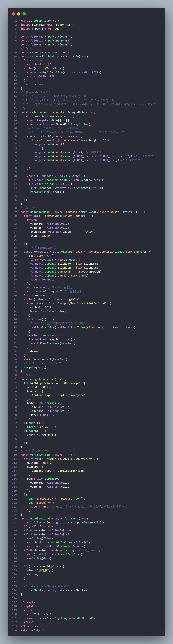Click the await Promise.all(taskPool) line
173x644 pixels.
click(46, 359)
